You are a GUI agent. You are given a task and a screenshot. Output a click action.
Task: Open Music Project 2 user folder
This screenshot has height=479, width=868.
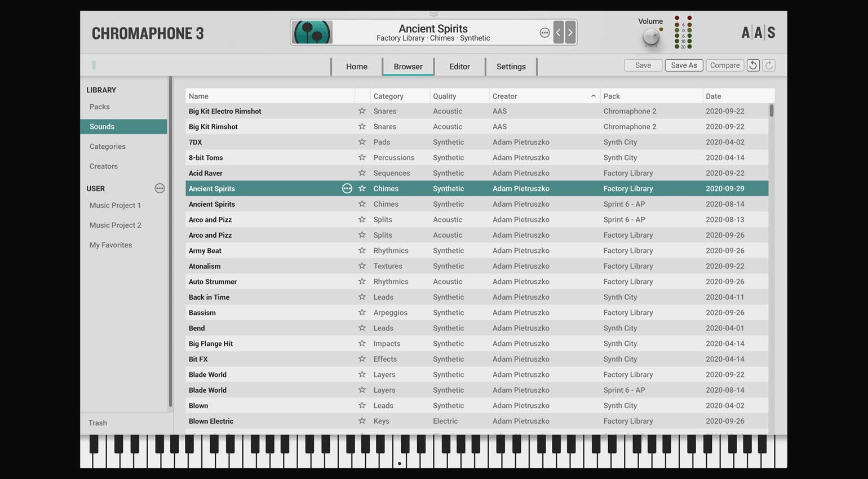pyautogui.click(x=123, y=225)
